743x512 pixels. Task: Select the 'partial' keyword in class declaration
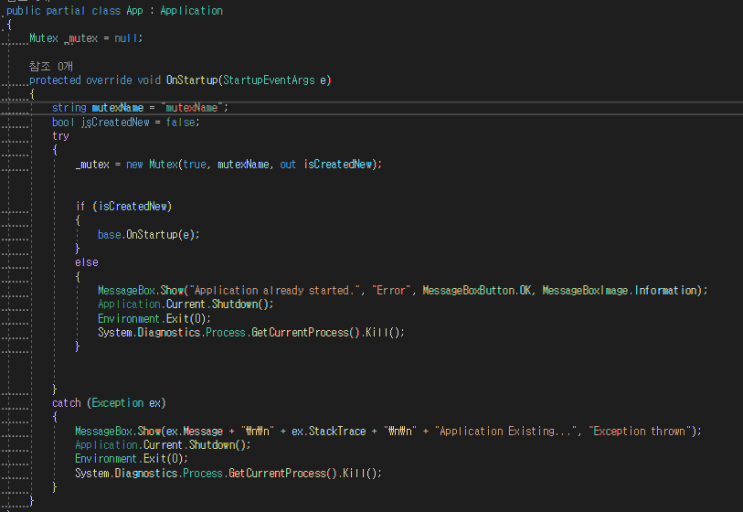pos(66,10)
